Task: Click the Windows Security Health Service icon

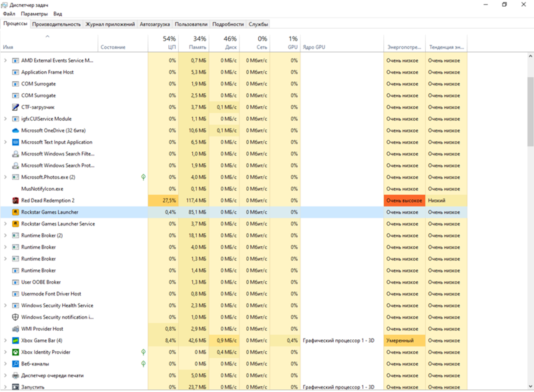Action: coord(15,305)
